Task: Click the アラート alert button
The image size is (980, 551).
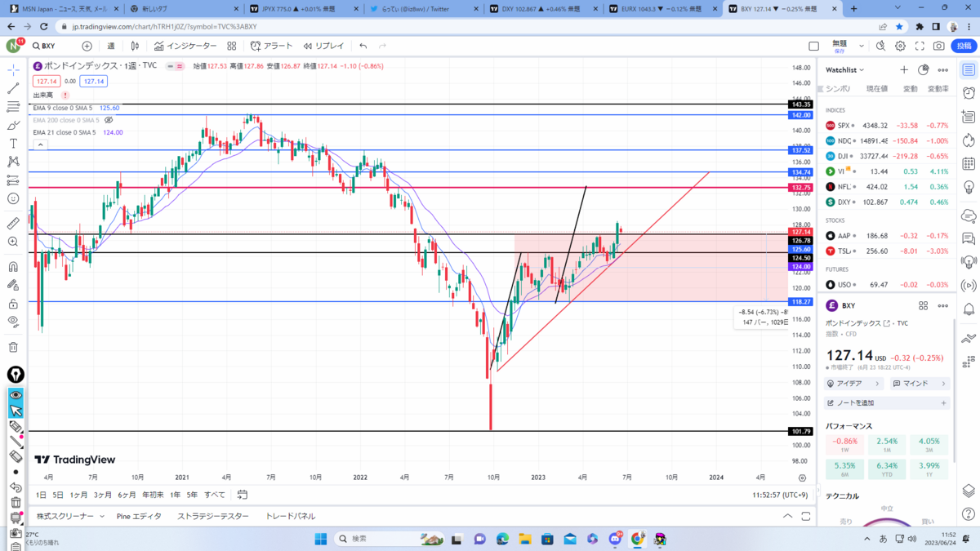Action: pos(272,46)
